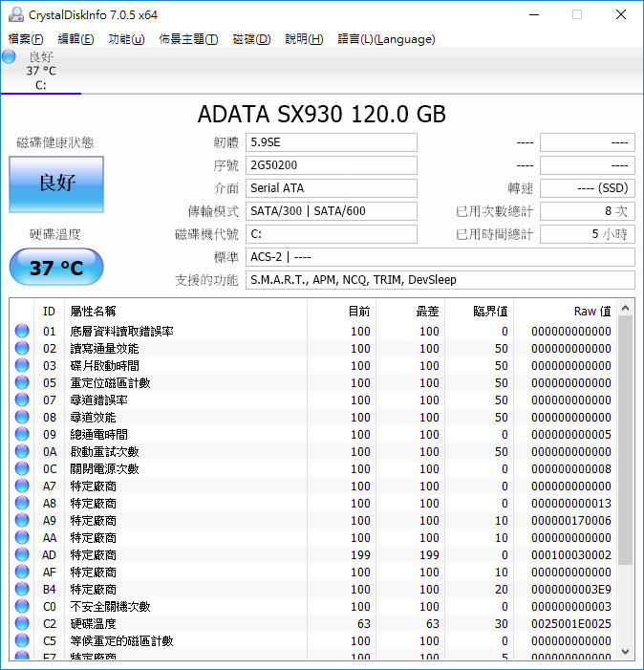Click raw value 0025001E0025
Screen dimensions: 644x670
pos(571,623)
